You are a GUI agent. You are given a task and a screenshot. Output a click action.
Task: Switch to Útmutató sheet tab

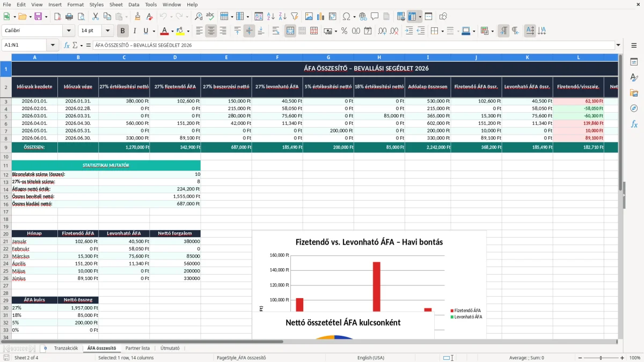tap(170, 348)
